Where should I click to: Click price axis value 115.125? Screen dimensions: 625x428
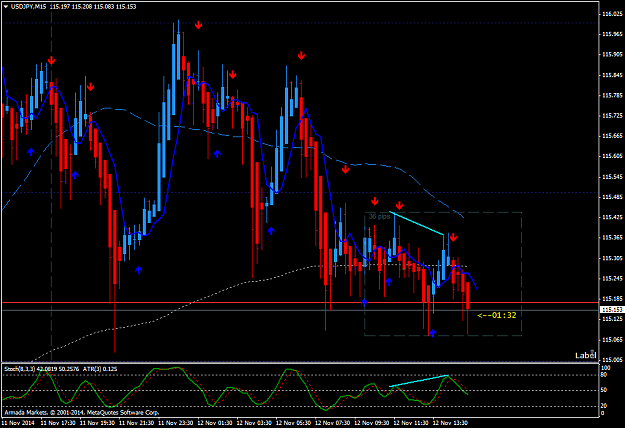tap(613, 319)
